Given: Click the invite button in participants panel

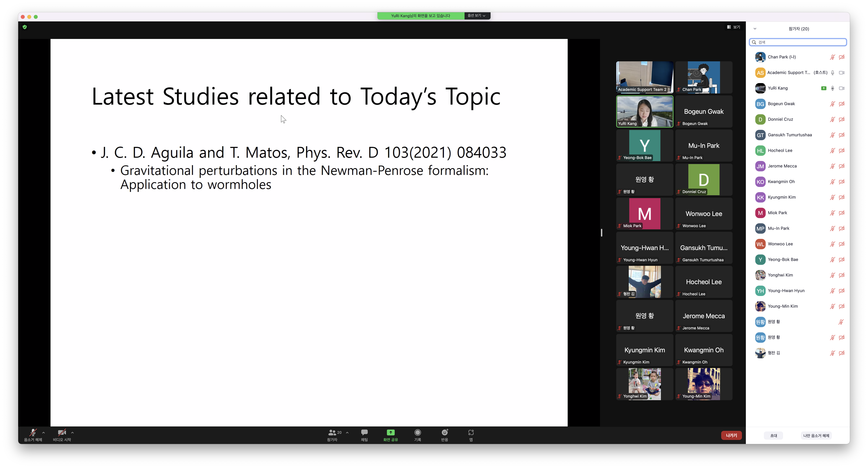Looking at the screenshot, I should (773, 436).
